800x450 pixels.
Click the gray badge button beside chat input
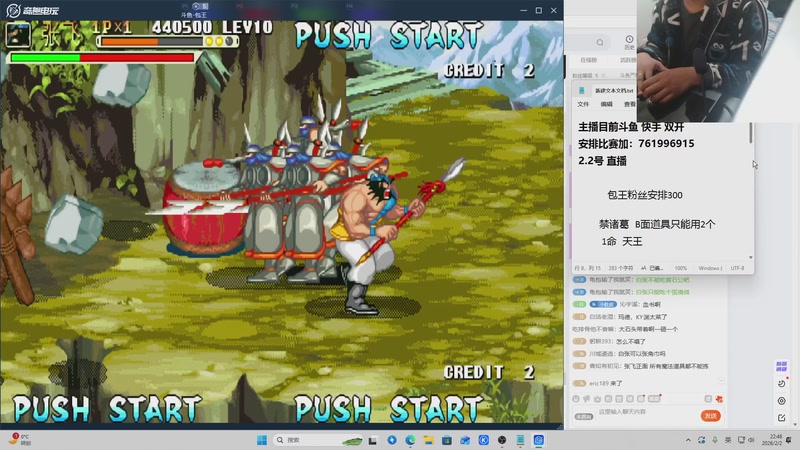click(x=584, y=416)
